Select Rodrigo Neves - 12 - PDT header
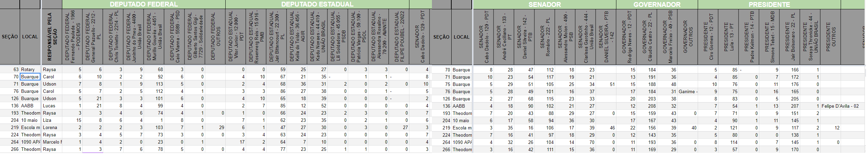868x156 pixels. pyautogui.click(x=626, y=37)
